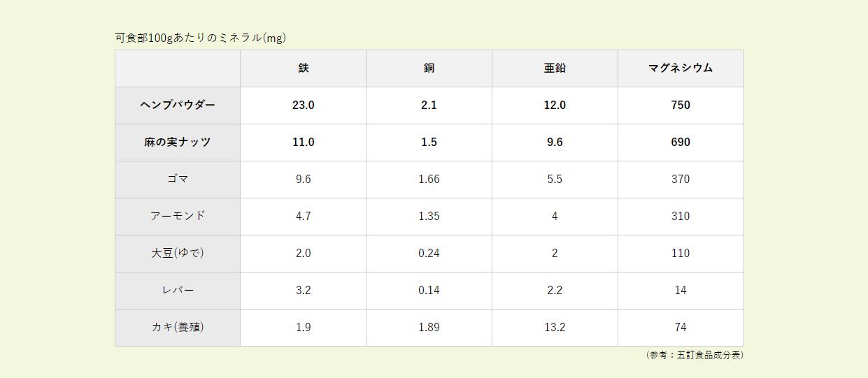The height and width of the screenshot is (378, 868).
Task: Select the liver copper value 0.14
Action: point(429,290)
